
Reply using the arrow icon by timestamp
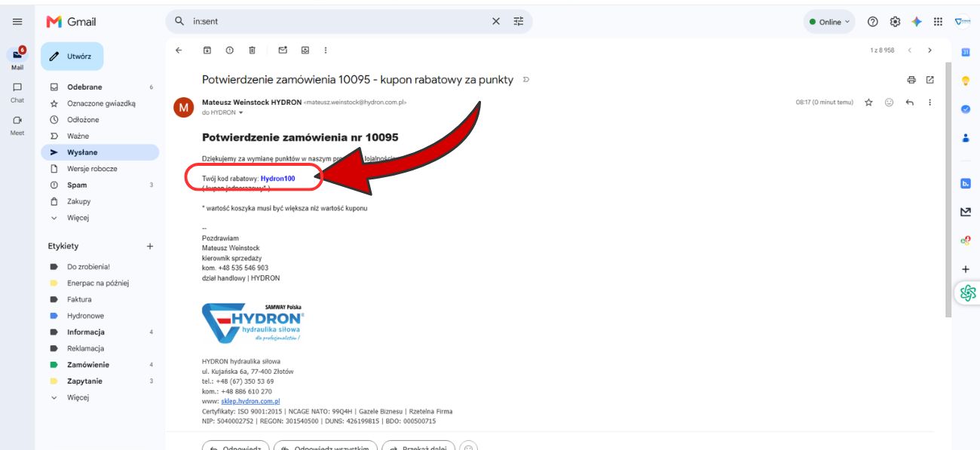click(909, 103)
